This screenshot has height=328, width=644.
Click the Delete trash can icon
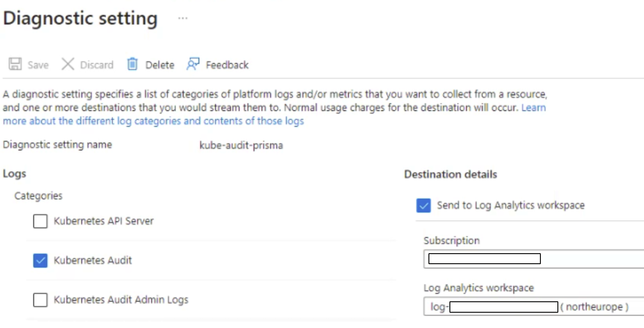pos(132,64)
